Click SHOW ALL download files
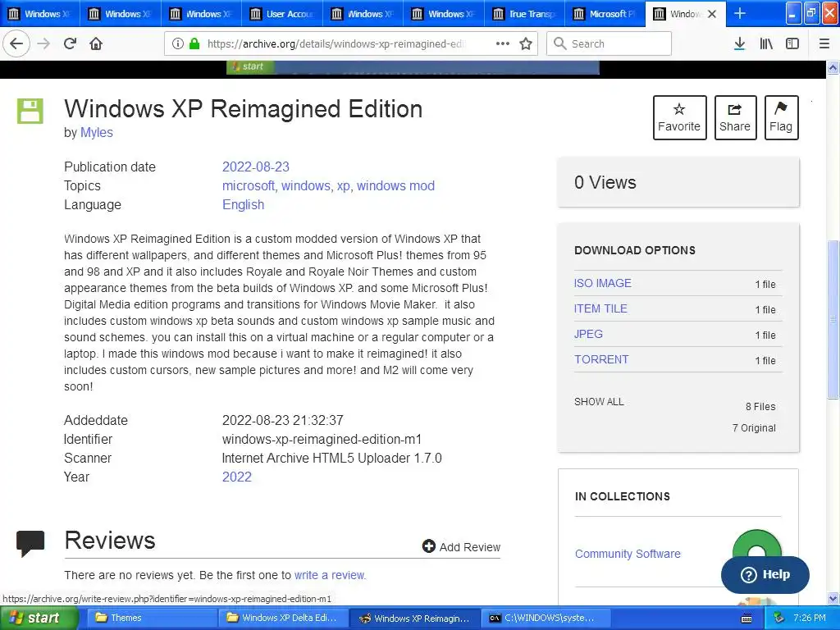840x630 pixels. (599, 402)
